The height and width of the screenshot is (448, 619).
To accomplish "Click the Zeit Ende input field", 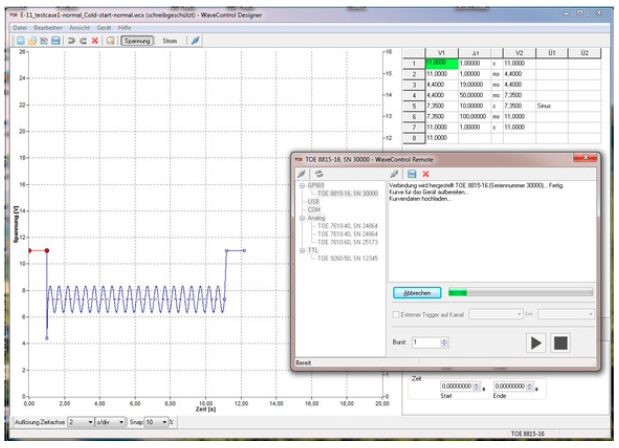I will coord(510,386).
